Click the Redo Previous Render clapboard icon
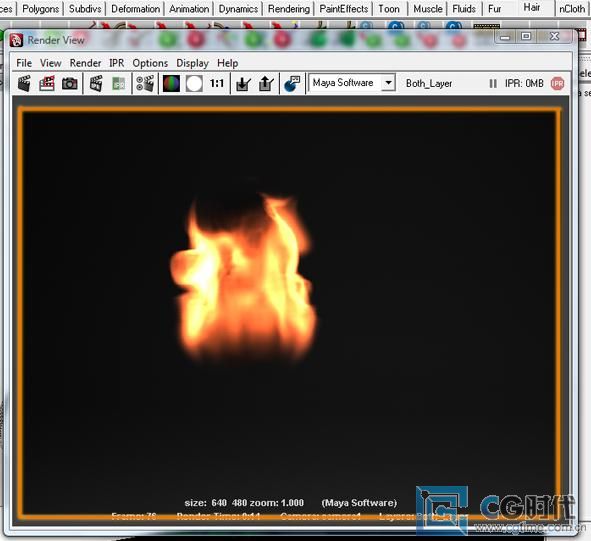Image resolution: width=591 pixels, height=541 pixels. coord(24,83)
